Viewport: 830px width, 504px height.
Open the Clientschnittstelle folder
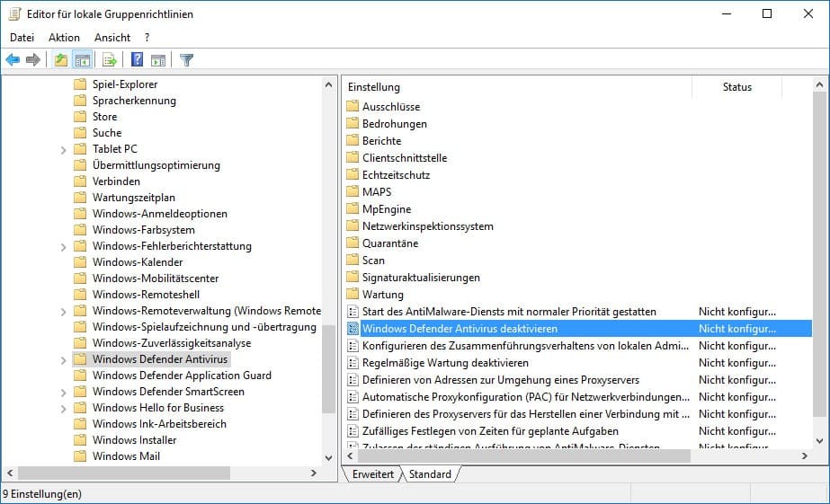(405, 157)
